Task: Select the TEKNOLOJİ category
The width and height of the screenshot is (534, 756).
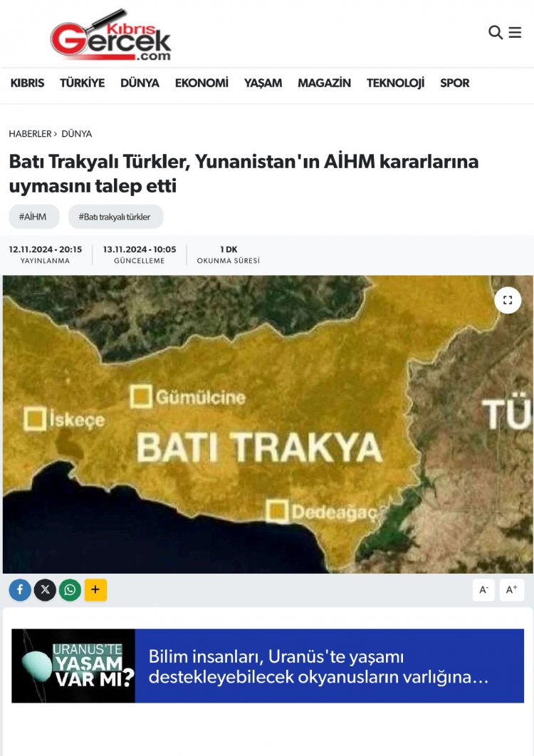Action: point(396,83)
